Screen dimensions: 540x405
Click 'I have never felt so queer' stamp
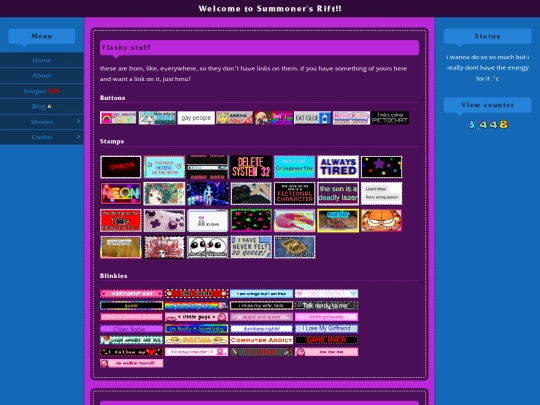(x=251, y=247)
